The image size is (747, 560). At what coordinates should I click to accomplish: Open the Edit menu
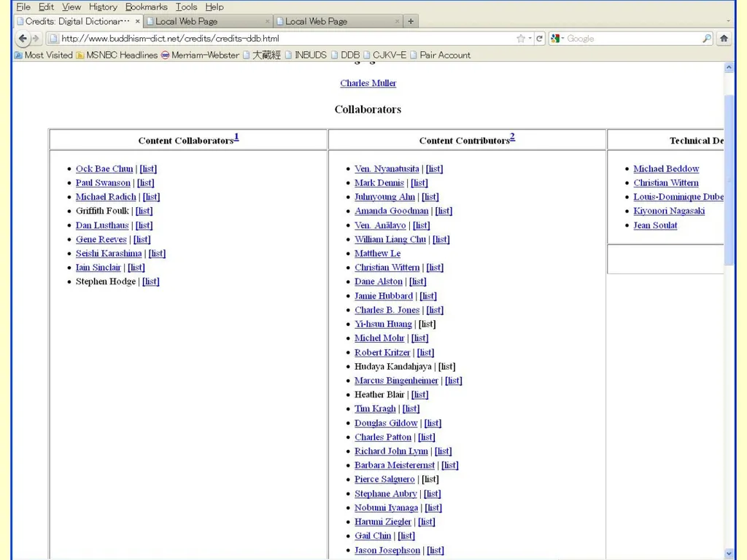point(46,7)
